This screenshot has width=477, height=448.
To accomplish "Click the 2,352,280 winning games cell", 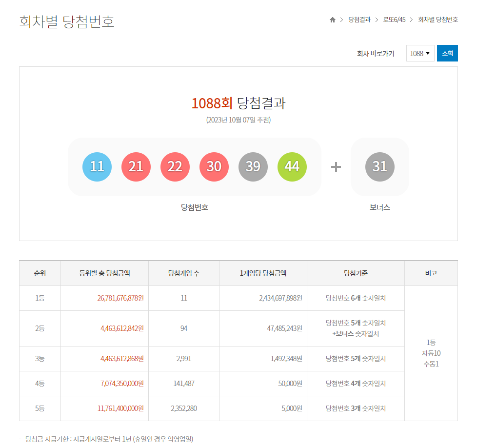I will coord(184,408).
